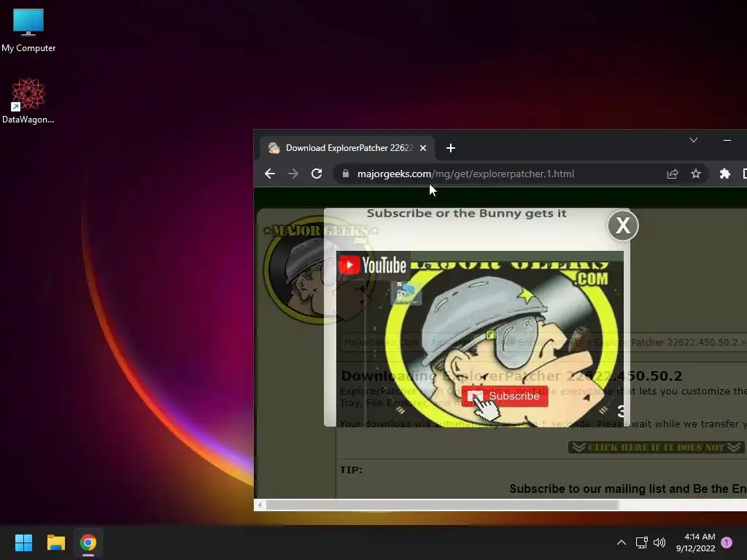Show hidden system tray icons

point(622,542)
